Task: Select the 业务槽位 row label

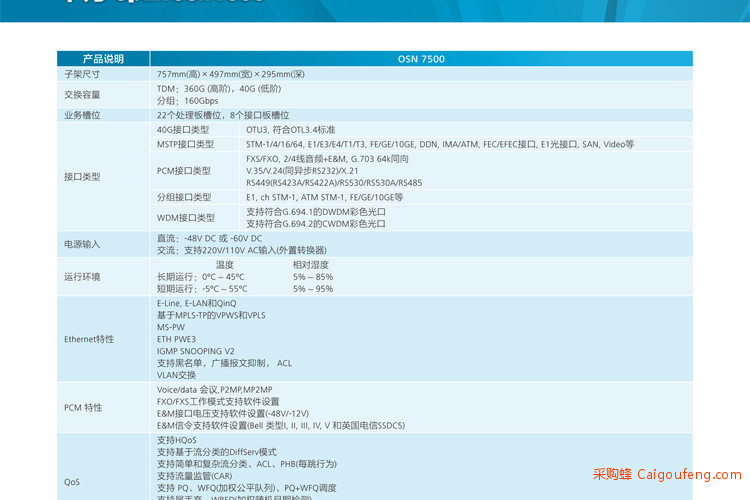Action: [82, 115]
